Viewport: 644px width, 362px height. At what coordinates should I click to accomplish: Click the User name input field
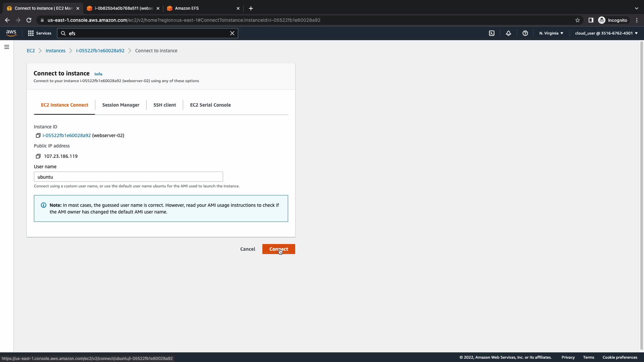click(128, 177)
